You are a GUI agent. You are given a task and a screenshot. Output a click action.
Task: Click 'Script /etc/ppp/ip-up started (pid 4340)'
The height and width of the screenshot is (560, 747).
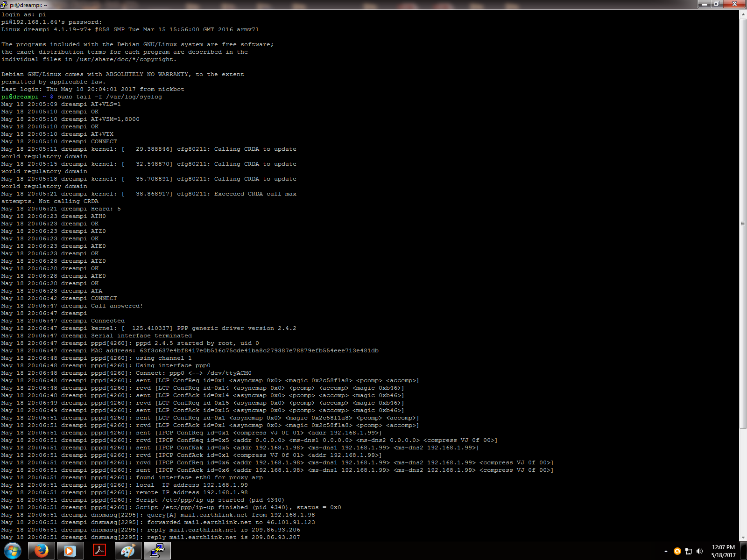pyautogui.click(x=210, y=500)
